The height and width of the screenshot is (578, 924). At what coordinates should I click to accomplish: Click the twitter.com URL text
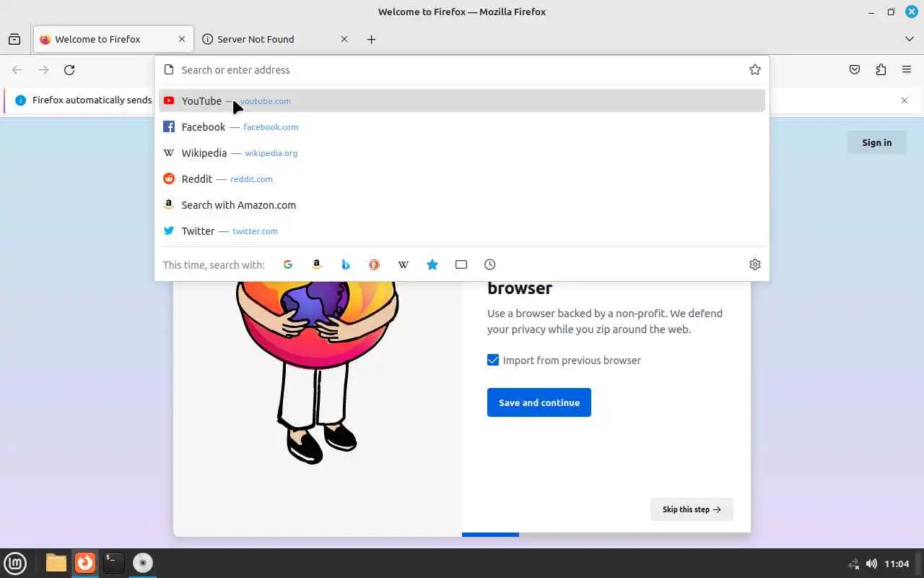[255, 231]
